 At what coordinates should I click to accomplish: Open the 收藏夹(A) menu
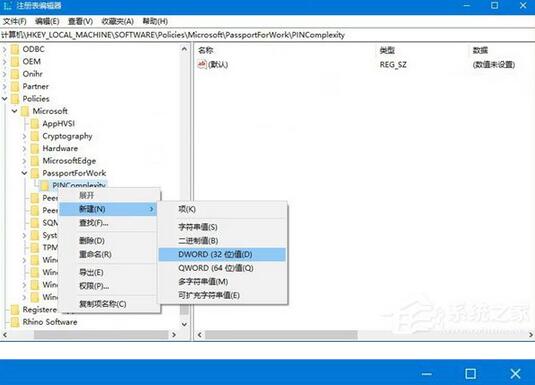point(117,22)
